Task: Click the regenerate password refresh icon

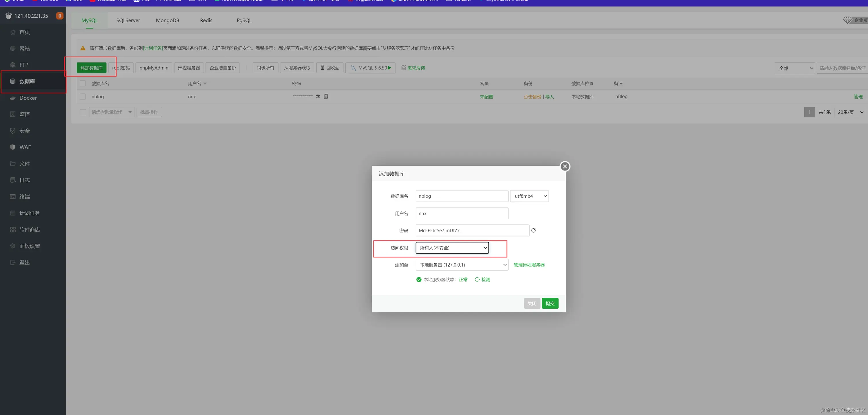Action: [x=533, y=230]
